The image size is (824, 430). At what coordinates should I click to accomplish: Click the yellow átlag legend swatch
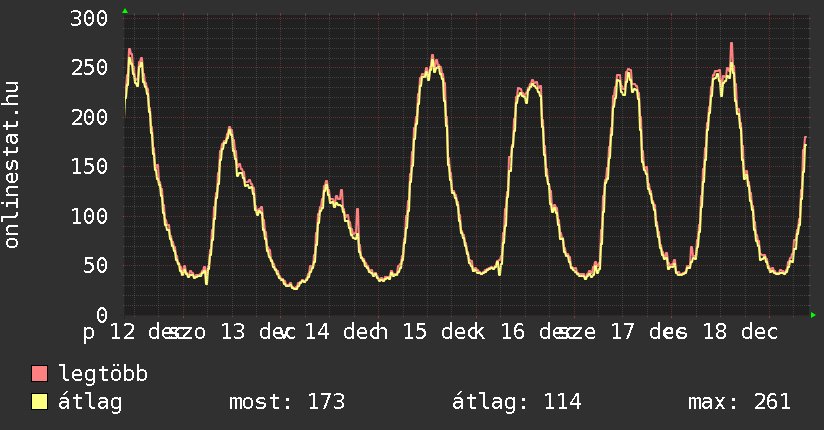40,402
